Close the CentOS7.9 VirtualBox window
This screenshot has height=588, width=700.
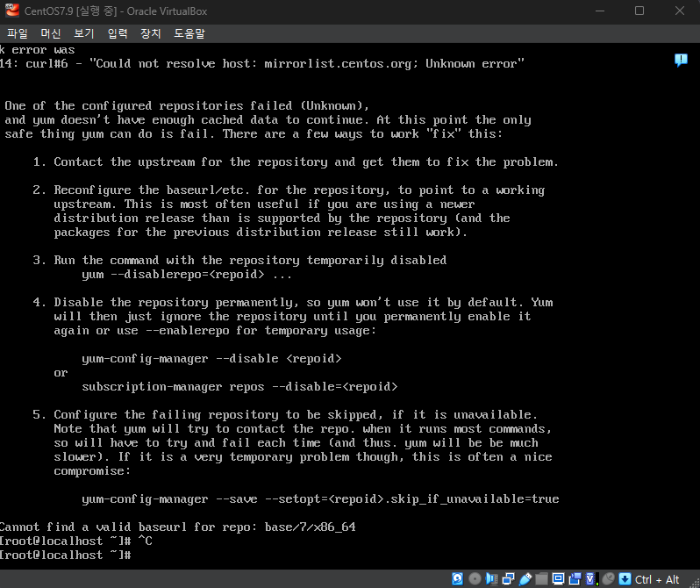[x=680, y=11]
